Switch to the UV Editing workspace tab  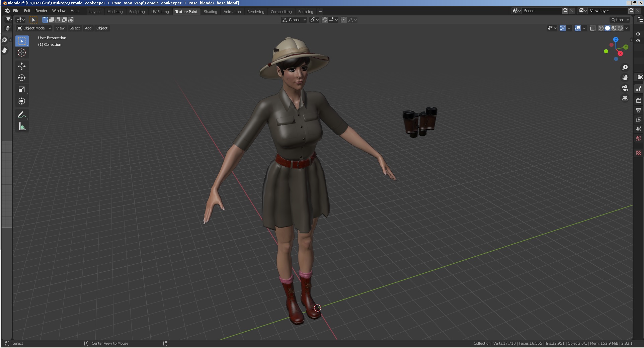(x=160, y=12)
